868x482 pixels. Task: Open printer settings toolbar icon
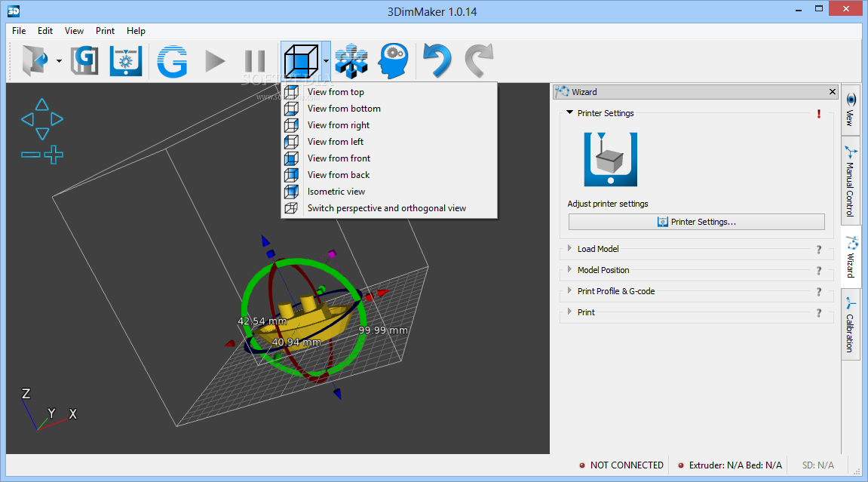[126, 60]
